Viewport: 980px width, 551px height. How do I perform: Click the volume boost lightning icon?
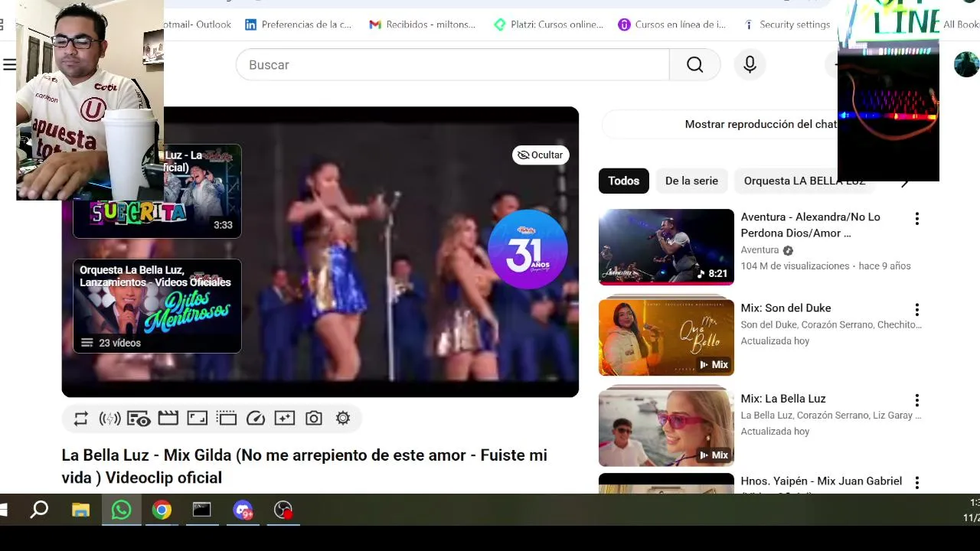click(x=109, y=419)
